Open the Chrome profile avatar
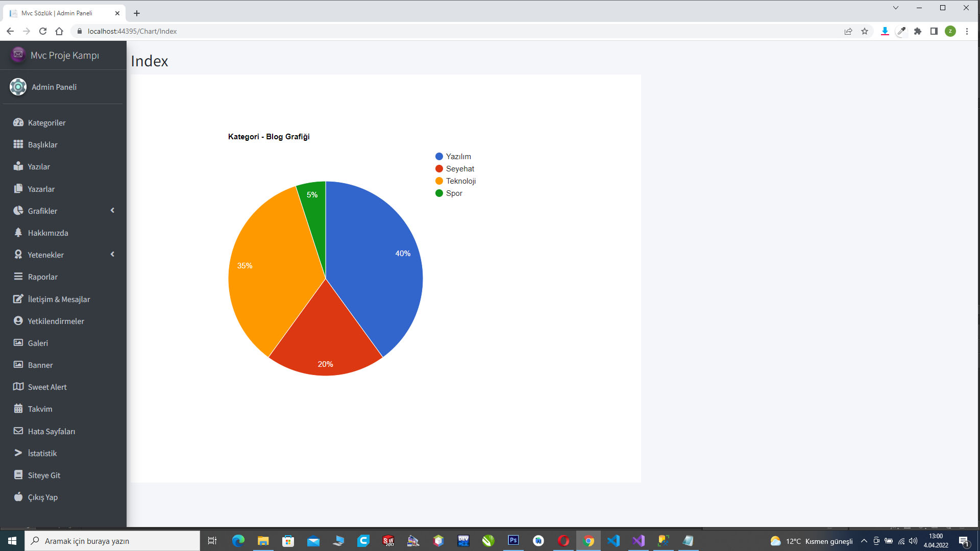Image resolution: width=980 pixels, height=551 pixels. click(950, 31)
